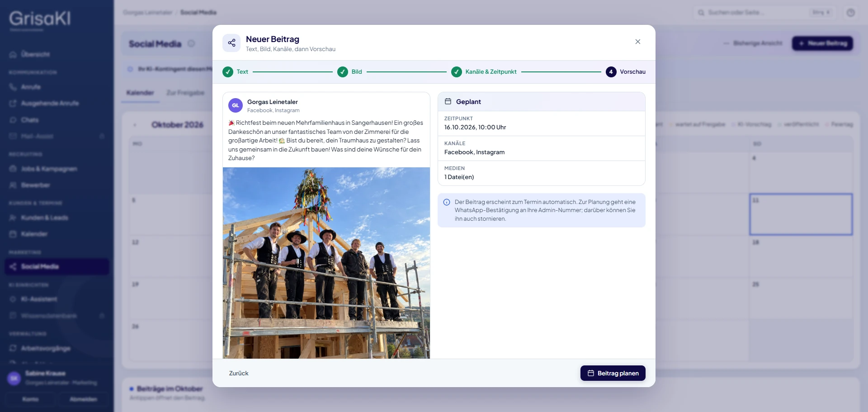This screenshot has height=412, width=868.
Task: Click the check icon next to Kanäle & Zeitpunkt
Action: (x=457, y=72)
